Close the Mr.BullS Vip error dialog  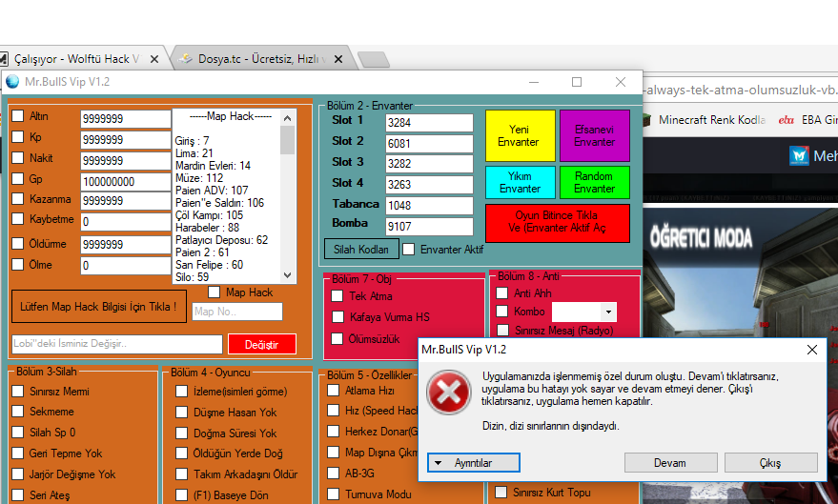point(812,350)
